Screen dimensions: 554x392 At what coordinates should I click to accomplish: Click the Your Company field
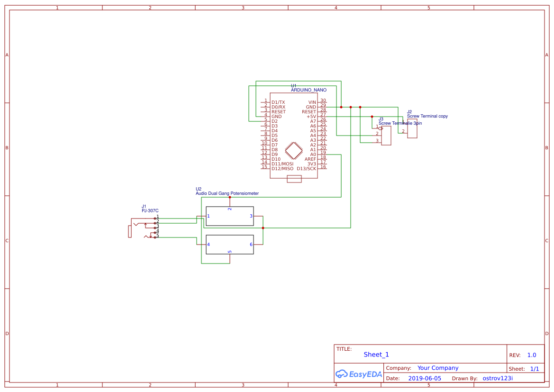tap(437, 367)
